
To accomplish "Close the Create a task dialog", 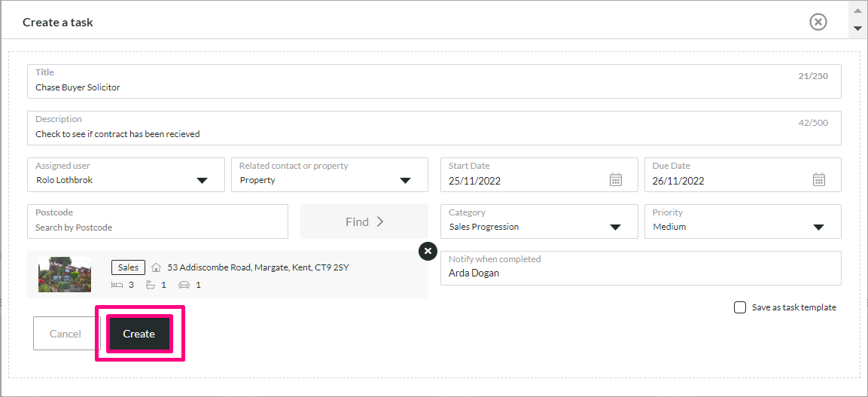I will [818, 22].
